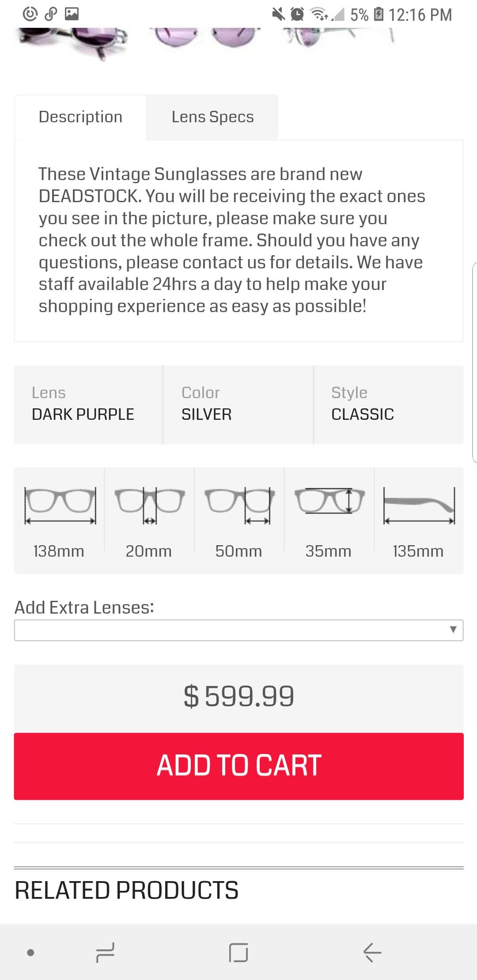This screenshot has height=980, width=477.
Task: Open the Add Extra Lenses dropdown
Action: point(238,630)
